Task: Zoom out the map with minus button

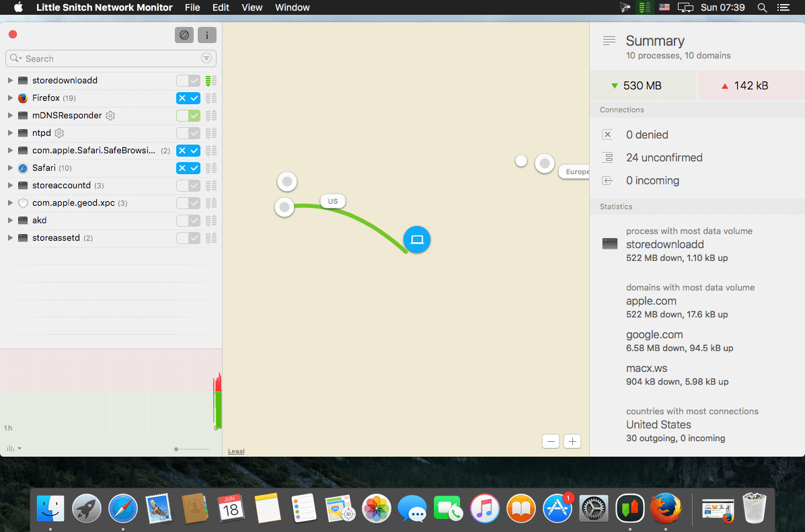Action: coord(551,441)
